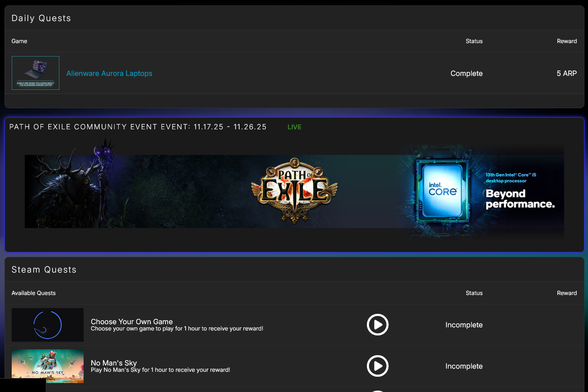Viewport: 588px width, 392px height.
Task: Click the 5 ARP reward value
Action: [x=566, y=74]
